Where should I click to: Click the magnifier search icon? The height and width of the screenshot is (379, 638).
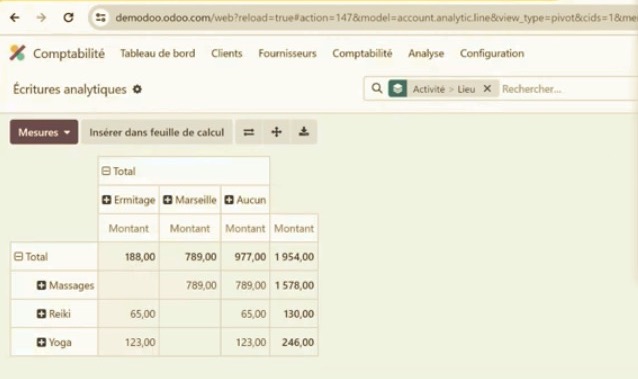(x=377, y=88)
